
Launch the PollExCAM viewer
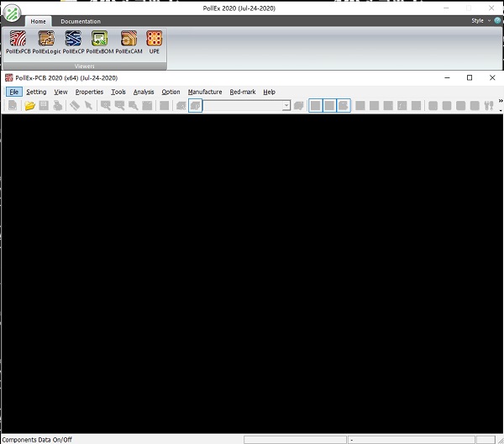point(129,42)
